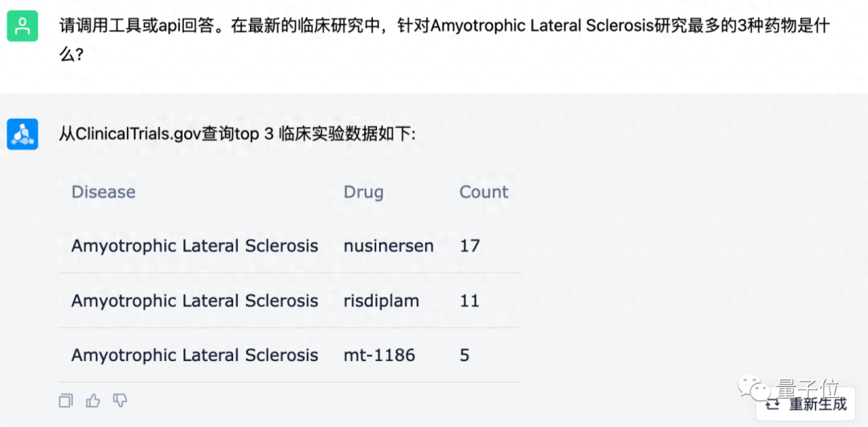Click the blue assistant avatar icon
868x427 pixels.
pyautogui.click(x=23, y=133)
